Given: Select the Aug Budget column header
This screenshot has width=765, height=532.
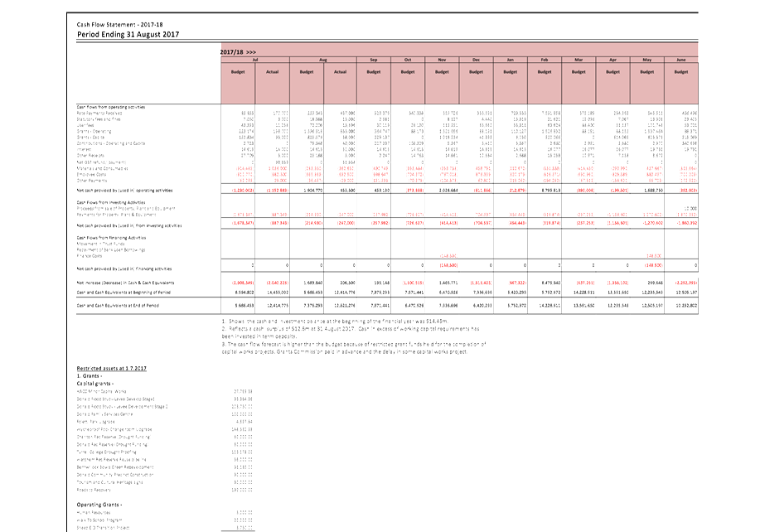Looking at the screenshot, I should pyautogui.click(x=306, y=72).
